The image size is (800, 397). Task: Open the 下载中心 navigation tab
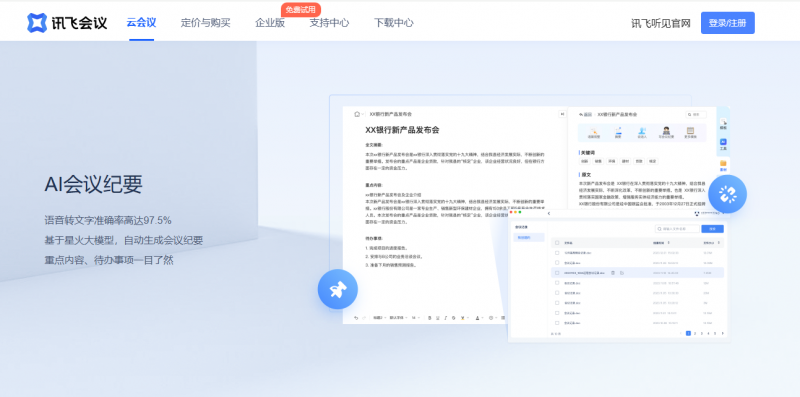pos(393,22)
